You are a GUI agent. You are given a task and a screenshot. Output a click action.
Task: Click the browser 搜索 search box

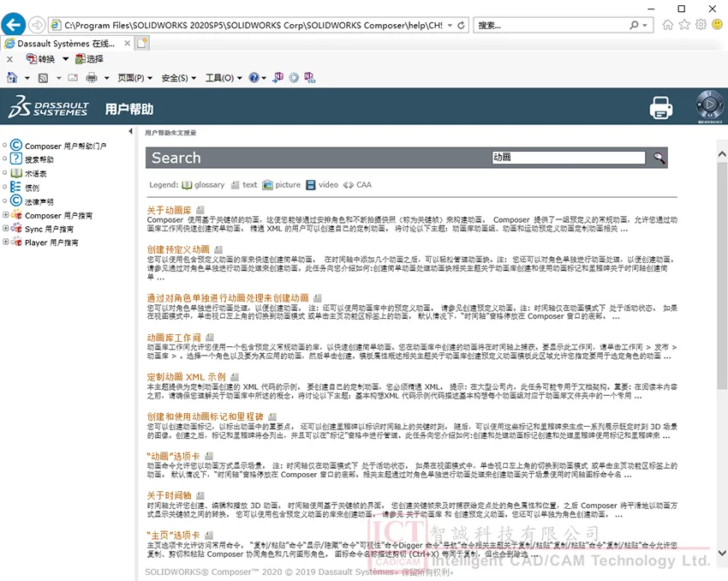coord(552,25)
